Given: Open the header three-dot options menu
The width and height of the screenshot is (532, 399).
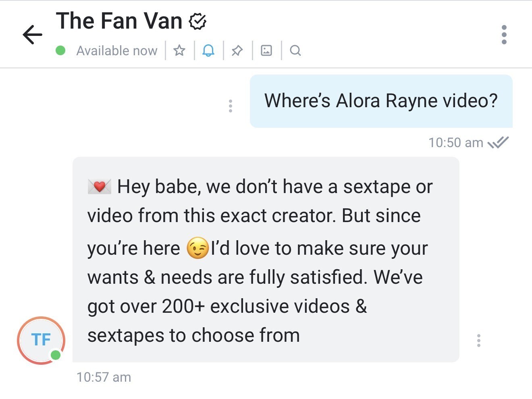Looking at the screenshot, I should pyautogui.click(x=504, y=35).
